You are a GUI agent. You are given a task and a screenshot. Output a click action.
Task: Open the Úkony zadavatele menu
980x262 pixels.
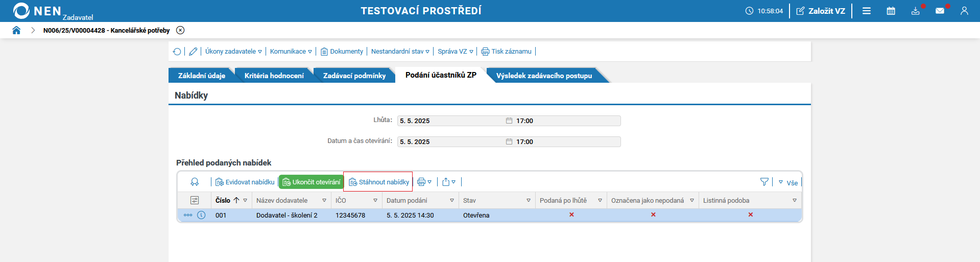coord(233,52)
